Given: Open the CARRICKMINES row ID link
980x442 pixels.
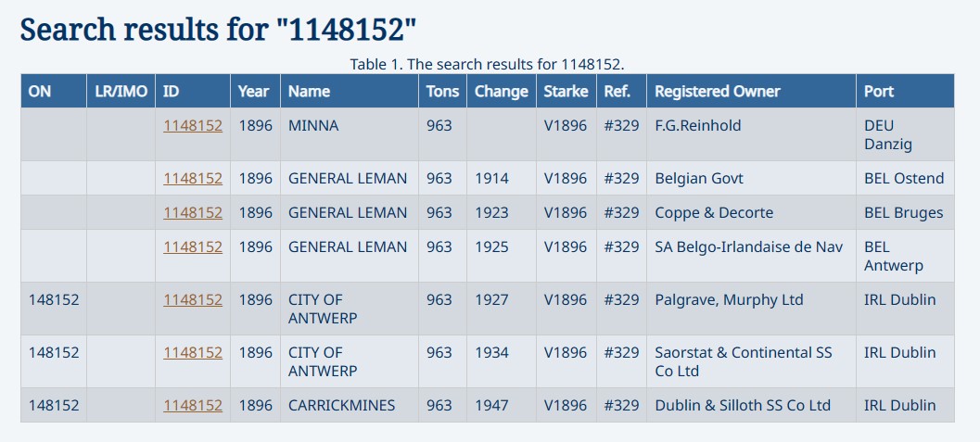Looking at the screenshot, I should (x=193, y=406).
